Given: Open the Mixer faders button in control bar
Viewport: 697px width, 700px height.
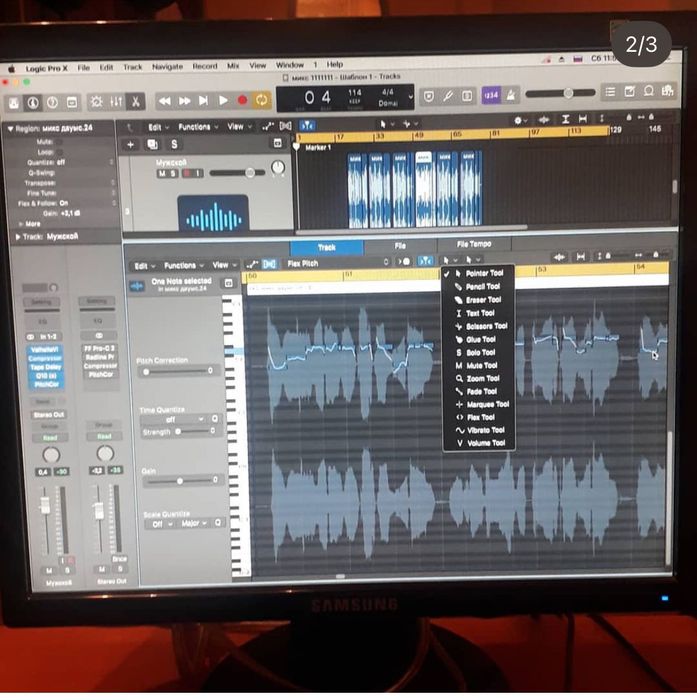Looking at the screenshot, I should point(116,102).
